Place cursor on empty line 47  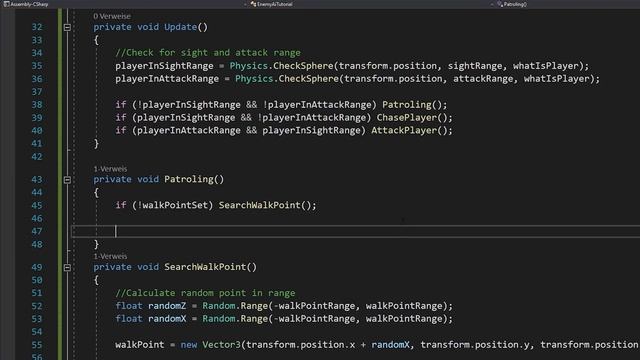[x=355, y=231]
